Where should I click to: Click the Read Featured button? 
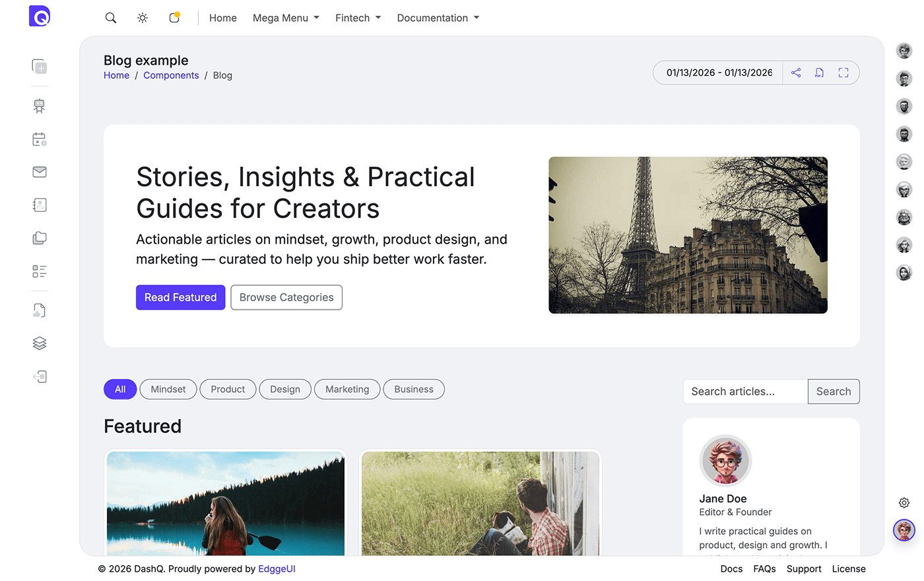(x=180, y=298)
